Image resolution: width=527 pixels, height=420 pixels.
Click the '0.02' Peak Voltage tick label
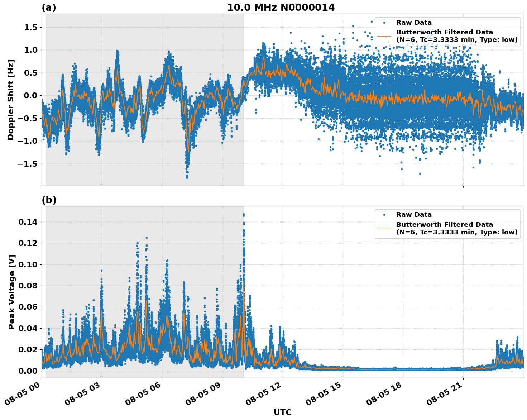coord(28,349)
